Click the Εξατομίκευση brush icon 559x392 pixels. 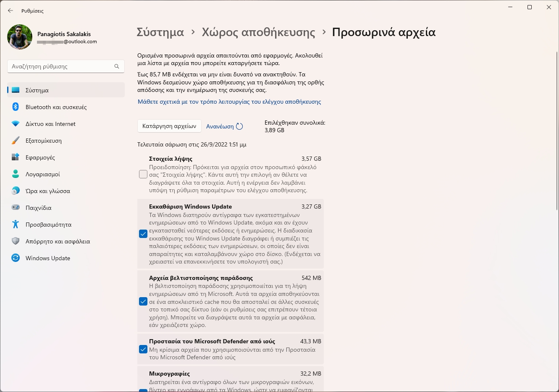[x=15, y=141]
